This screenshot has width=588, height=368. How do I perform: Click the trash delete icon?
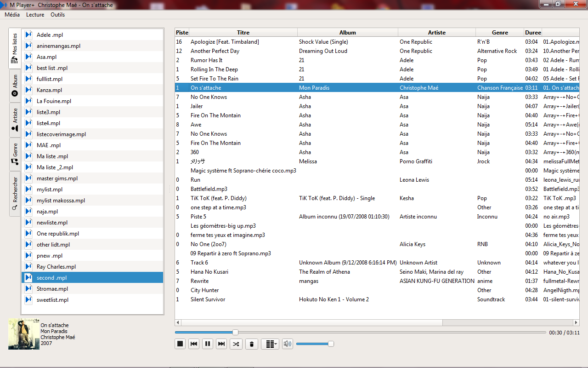click(251, 344)
